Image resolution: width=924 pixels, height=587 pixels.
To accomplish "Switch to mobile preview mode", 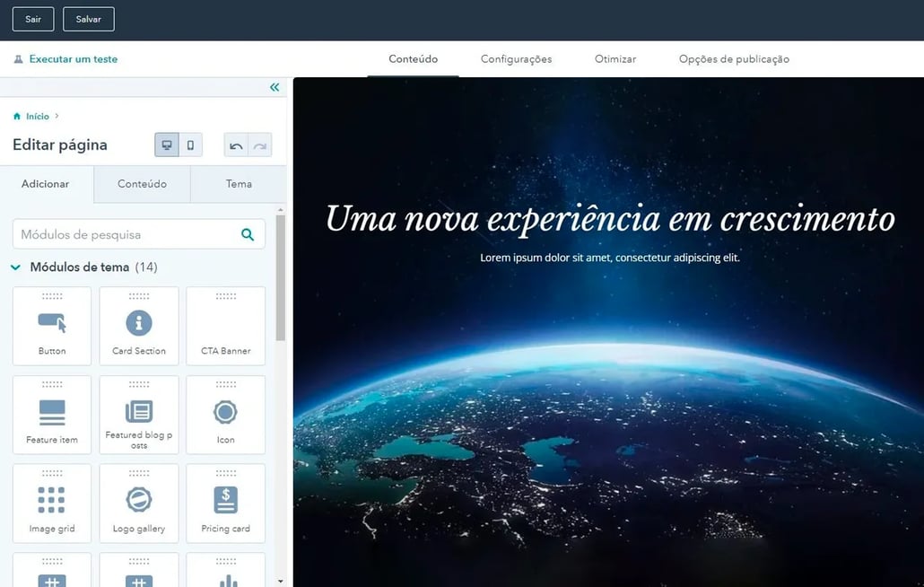I will [190, 145].
